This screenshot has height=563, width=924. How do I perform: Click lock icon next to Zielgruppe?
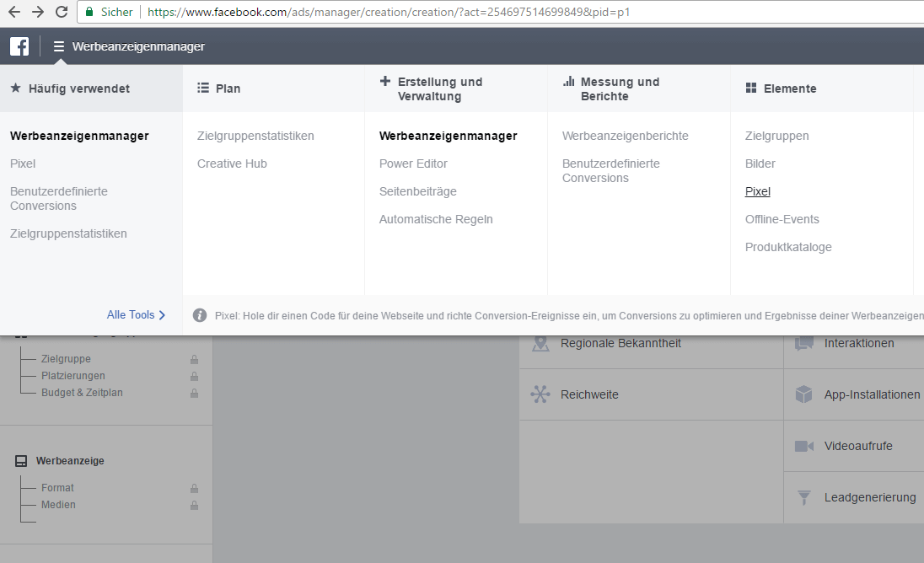(194, 359)
